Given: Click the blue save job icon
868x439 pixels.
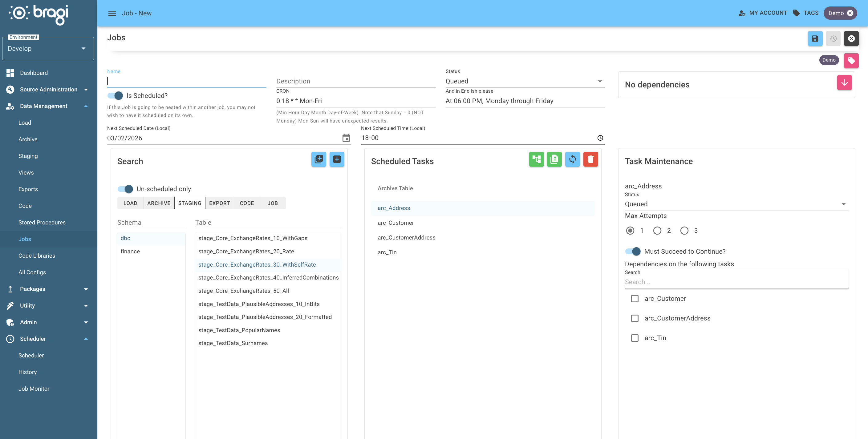Looking at the screenshot, I should [x=815, y=39].
